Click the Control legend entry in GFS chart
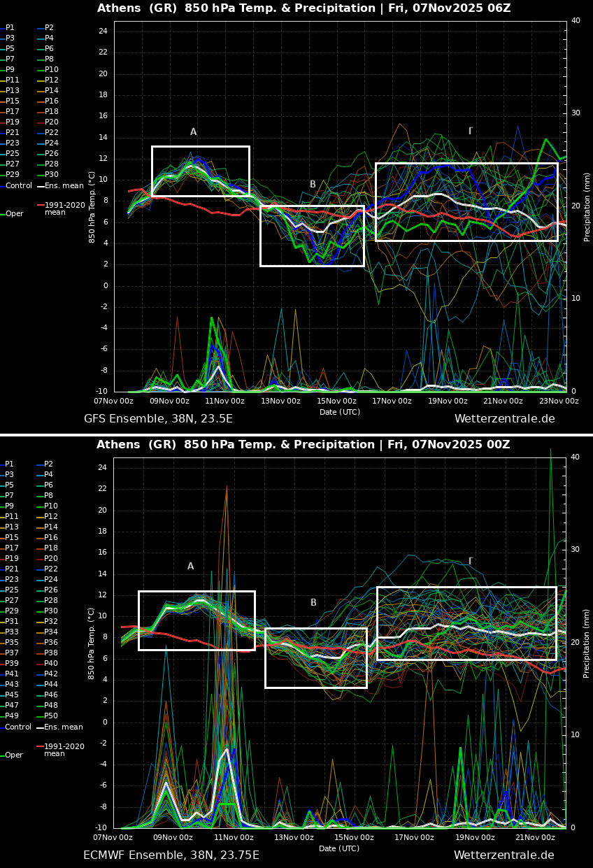The height and width of the screenshot is (868, 593). pyautogui.click(x=19, y=186)
